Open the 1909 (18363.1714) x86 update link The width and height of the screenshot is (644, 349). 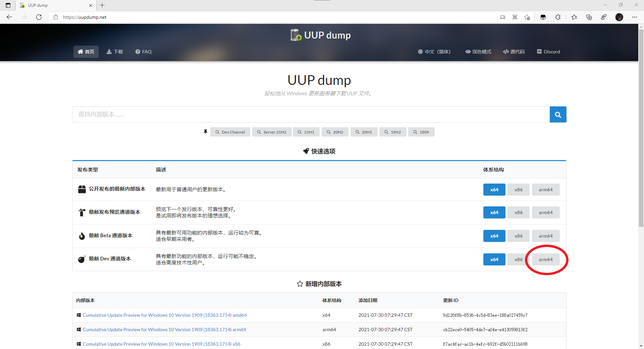(161, 344)
